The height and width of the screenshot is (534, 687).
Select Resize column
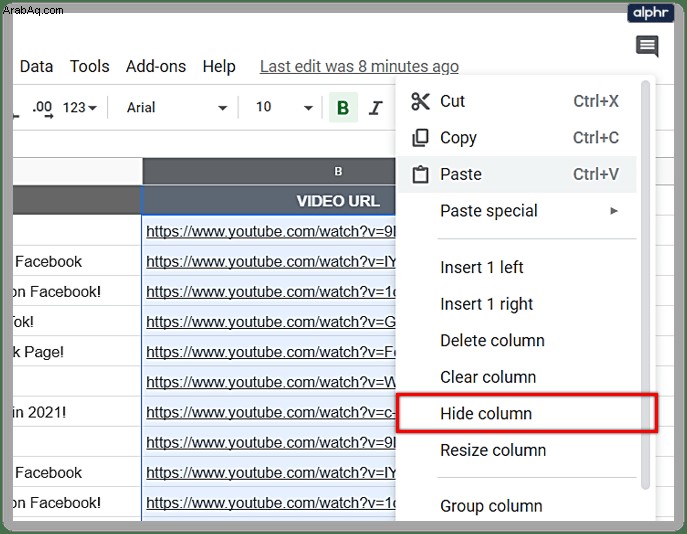point(516,450)
